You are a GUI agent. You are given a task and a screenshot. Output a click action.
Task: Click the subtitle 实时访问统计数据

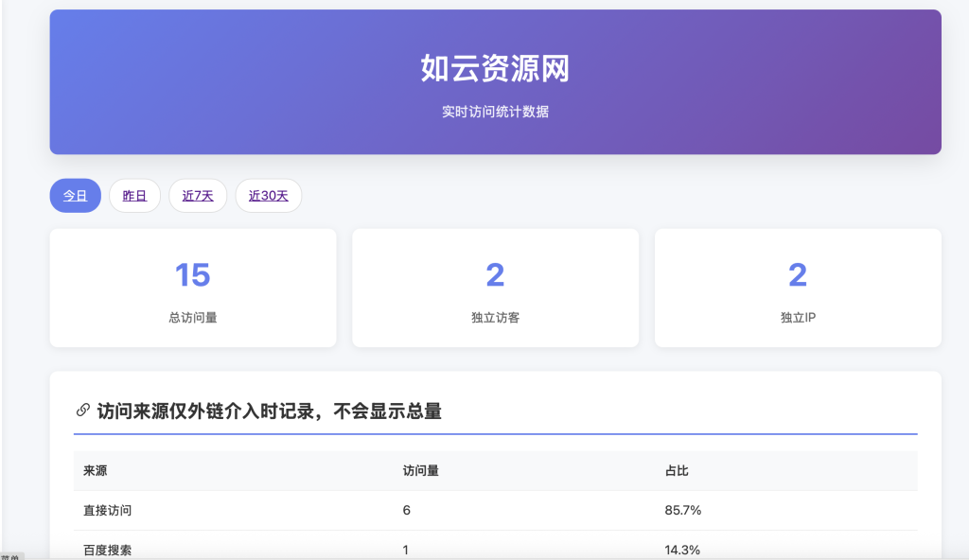click(495, 111)
